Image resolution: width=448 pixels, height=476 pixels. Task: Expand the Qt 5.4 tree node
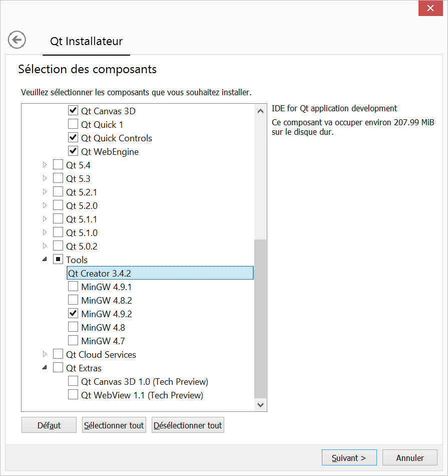tap(45, 165)
